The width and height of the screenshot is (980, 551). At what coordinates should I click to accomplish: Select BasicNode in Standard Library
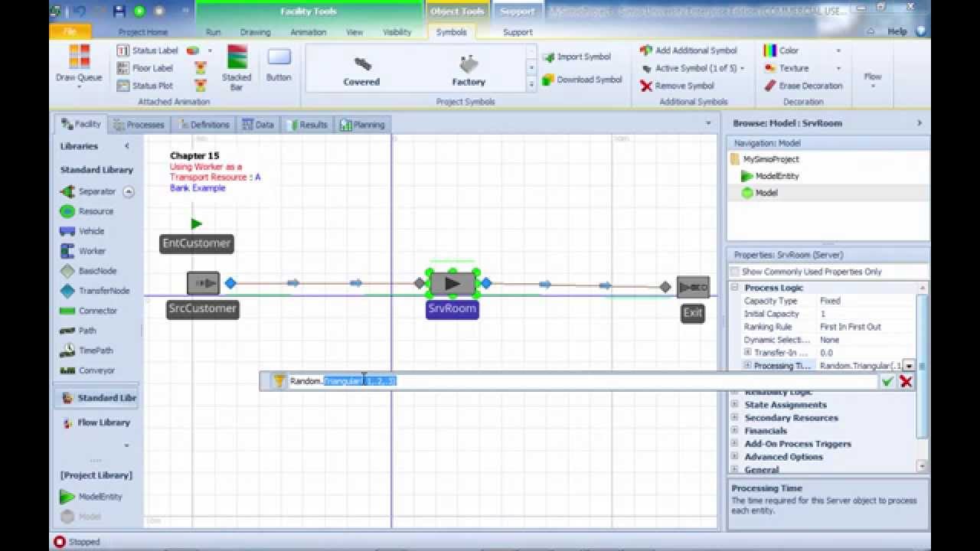pyautogui.click(x=88, y=271)
